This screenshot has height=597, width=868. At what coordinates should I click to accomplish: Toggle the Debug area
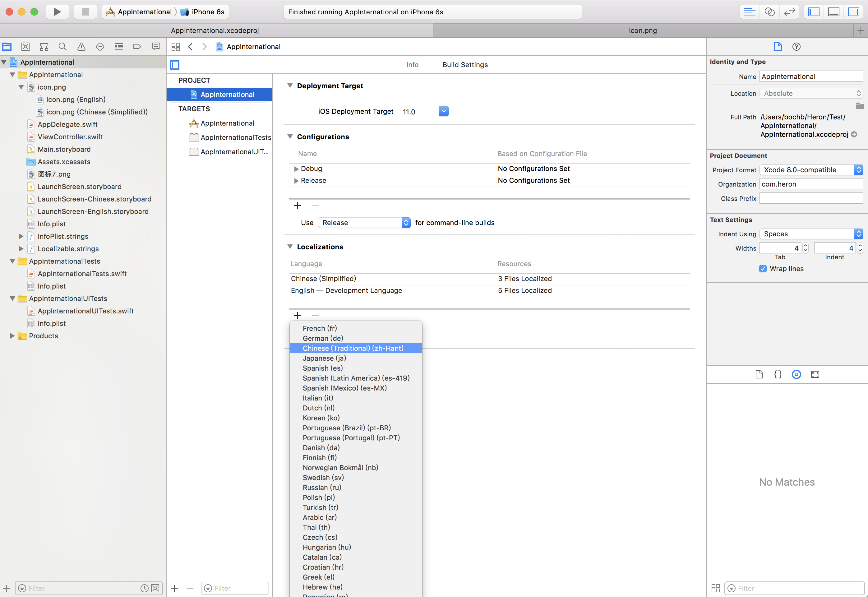[833, 12]
